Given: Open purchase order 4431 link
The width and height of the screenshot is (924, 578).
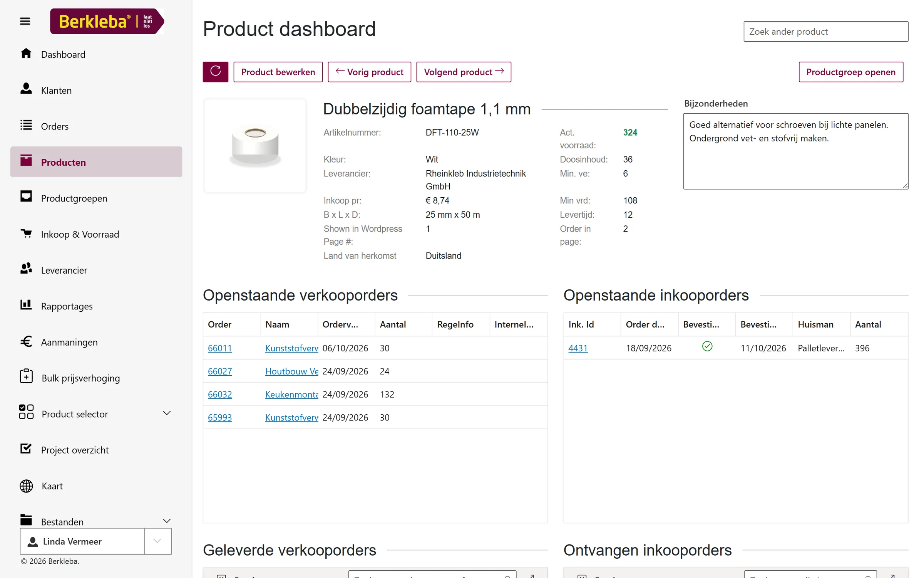Looking at the screenshot, I should pos(578,348).
